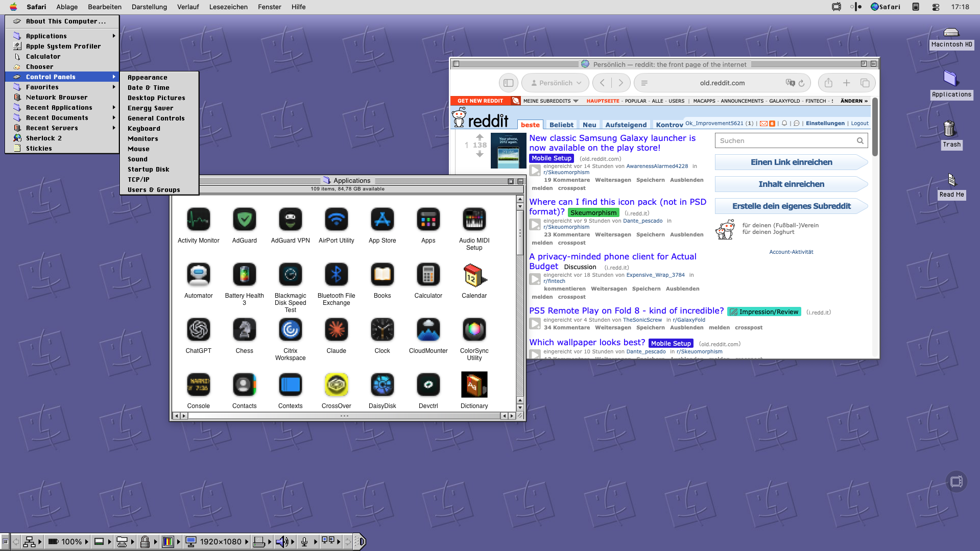Screen dimensions: 980x551
Task: Click Erstelle dein eigenes Subreddit button
Action: 791,206
